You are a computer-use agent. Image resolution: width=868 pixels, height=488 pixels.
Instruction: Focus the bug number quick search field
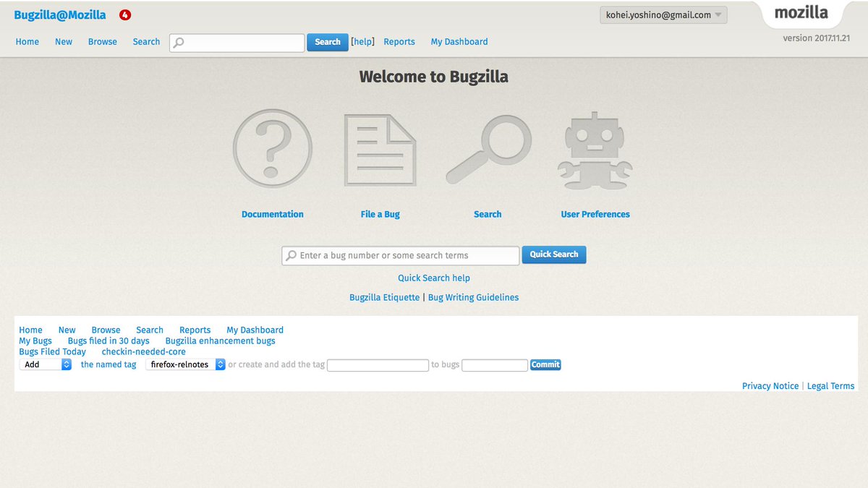coord(401,255)
